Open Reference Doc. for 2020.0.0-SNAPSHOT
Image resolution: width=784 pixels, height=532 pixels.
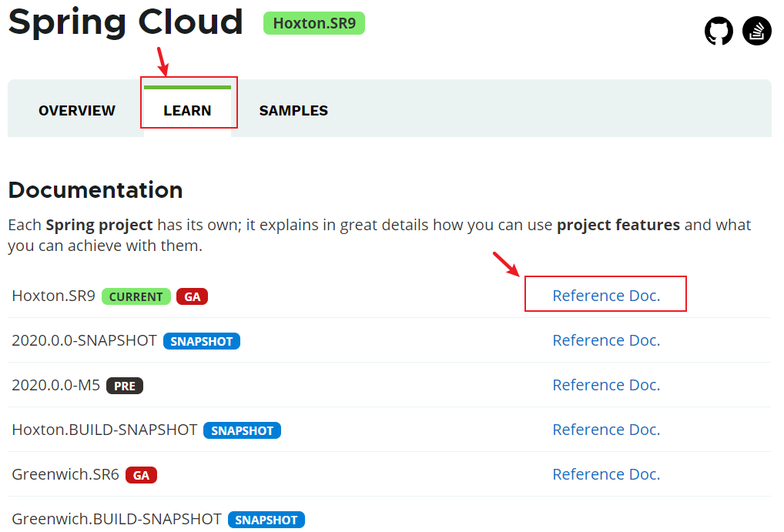(606, 340)
